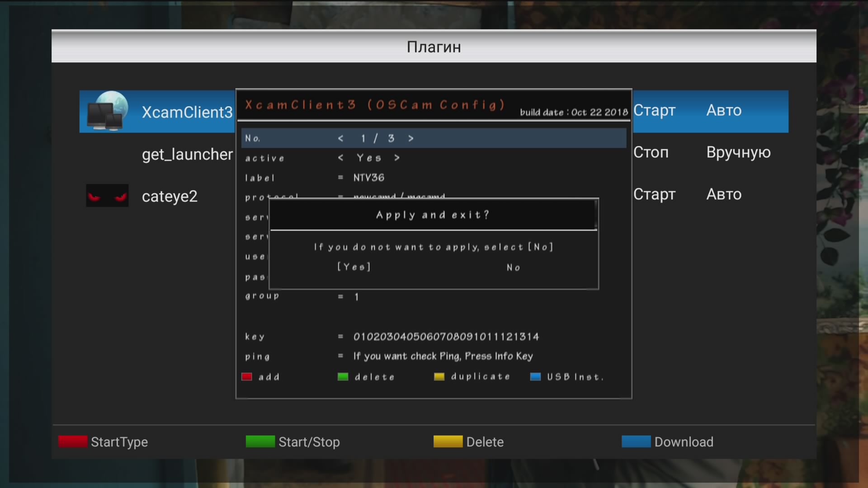868x488 pixels.
Task: Click the active row label
Action: point(265,158)
